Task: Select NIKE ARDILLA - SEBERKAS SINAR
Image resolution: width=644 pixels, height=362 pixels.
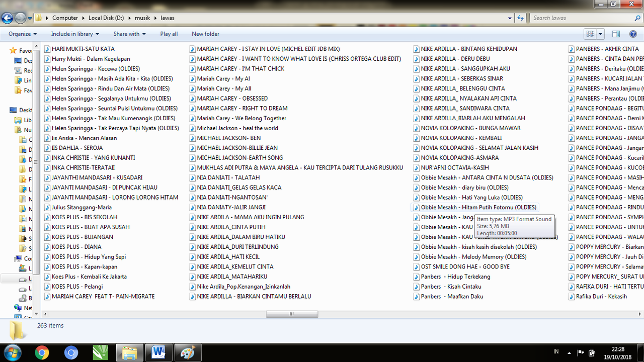Action: [458, 78]
